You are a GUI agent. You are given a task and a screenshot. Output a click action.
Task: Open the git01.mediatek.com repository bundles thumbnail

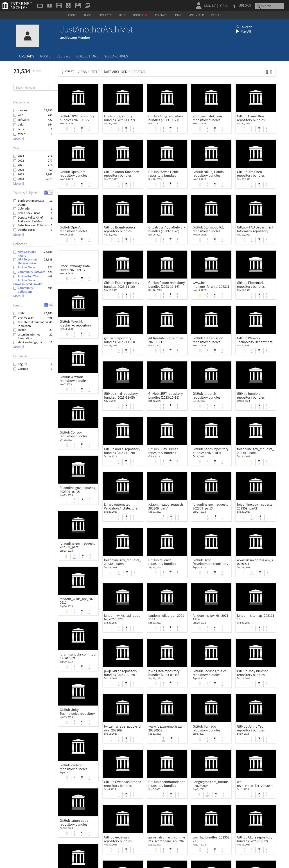click(211, 98)
